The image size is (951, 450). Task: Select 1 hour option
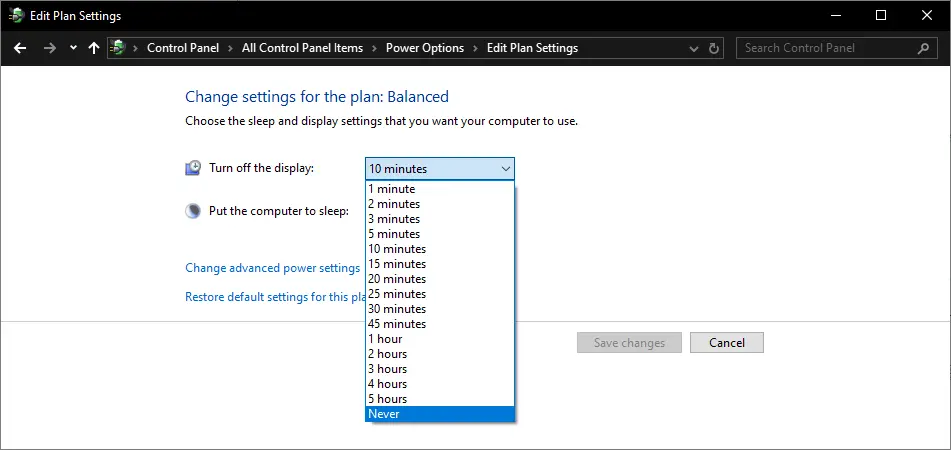[440, 339]
